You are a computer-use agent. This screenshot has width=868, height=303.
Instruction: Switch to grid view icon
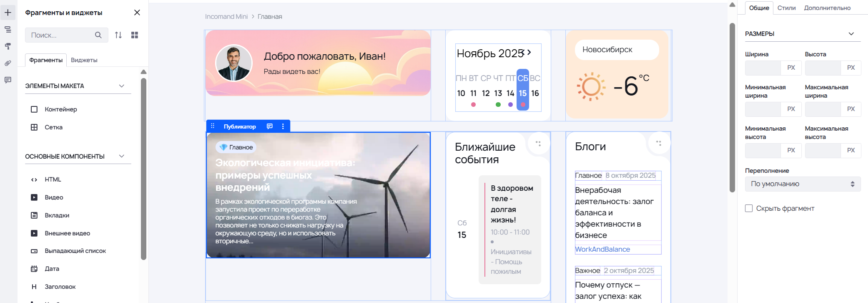point(135,35)
